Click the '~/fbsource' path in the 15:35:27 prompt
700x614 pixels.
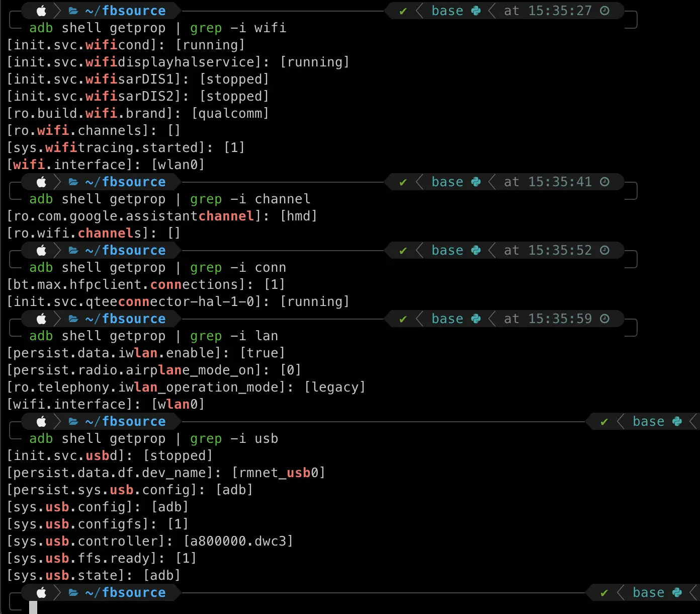click(125, 11)
